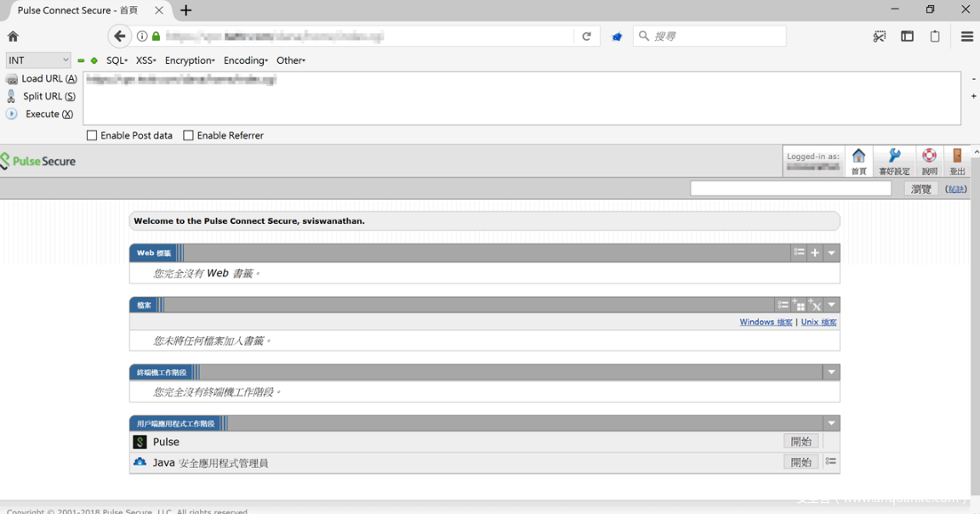Click the Browse (瀏覽) button
The height and width of the screenshot is (514, 980).
[x=920, y=189]
